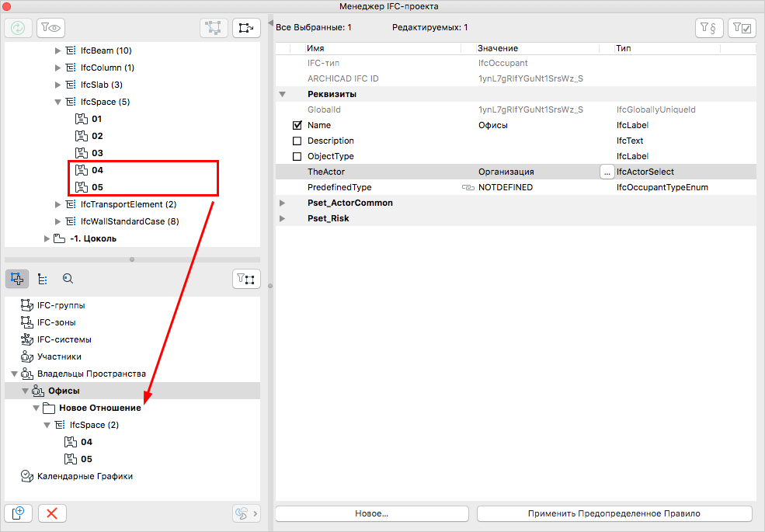Expand the IfcBeam (10) node
765x532 pixels.
(x=57, y=50)
